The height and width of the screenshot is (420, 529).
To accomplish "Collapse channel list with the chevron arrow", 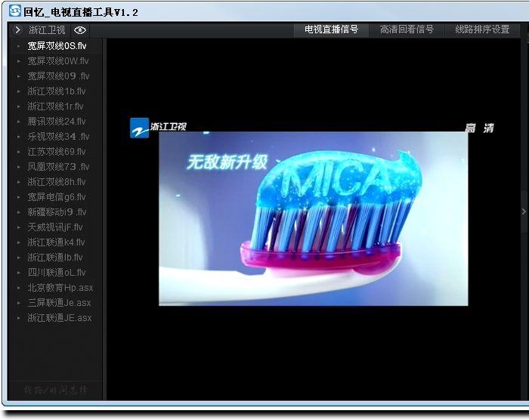I will (17, 30).
